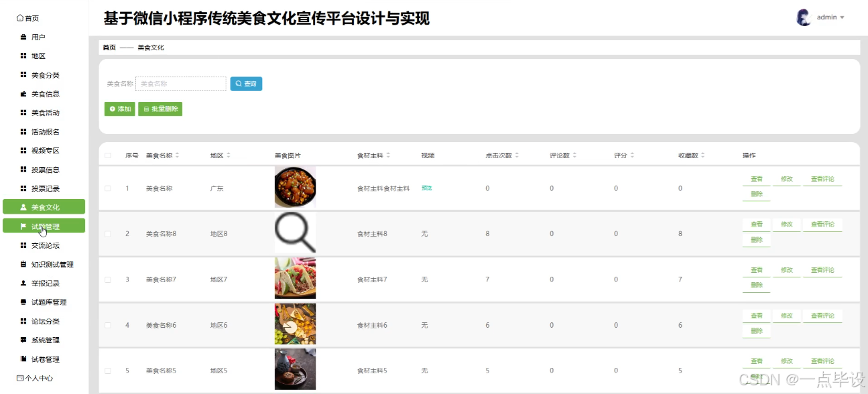The height and width of the screenshot is (394, 868).
Task: Open 论坛分类 in the sidebar menu
Action: point(44,321)
